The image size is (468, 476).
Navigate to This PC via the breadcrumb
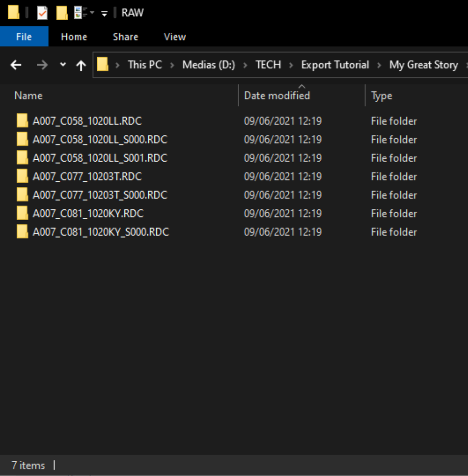tap(145, 65)
